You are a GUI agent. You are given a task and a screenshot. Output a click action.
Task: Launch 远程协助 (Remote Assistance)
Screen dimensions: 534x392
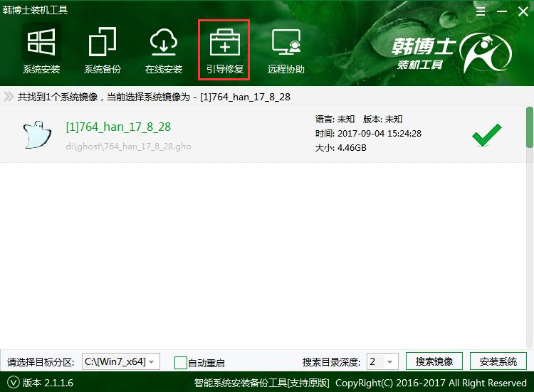point(286,50)
